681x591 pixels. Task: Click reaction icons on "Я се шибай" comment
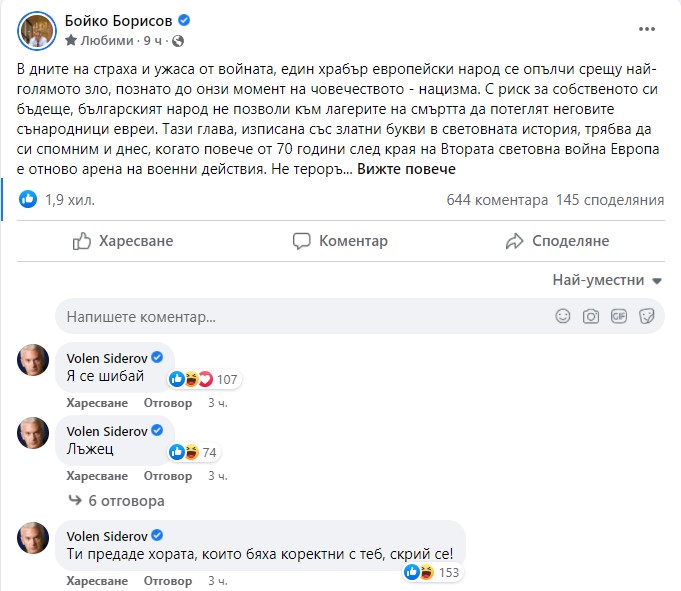coord(191,379)
